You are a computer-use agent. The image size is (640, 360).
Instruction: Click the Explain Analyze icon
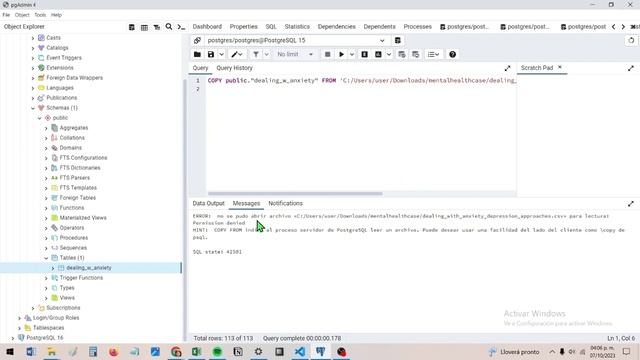[378, 54]
